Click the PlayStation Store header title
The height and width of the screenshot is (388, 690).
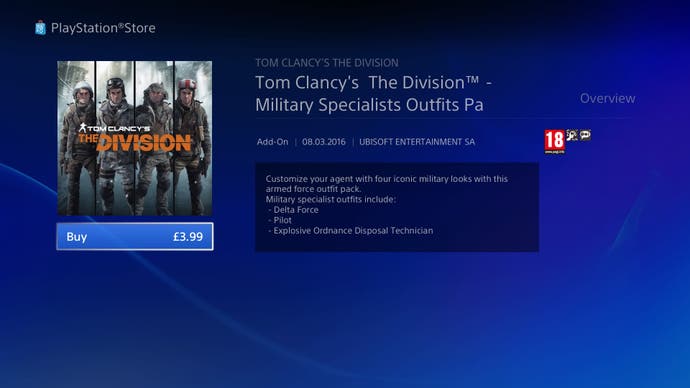click(x=103, y=28)
